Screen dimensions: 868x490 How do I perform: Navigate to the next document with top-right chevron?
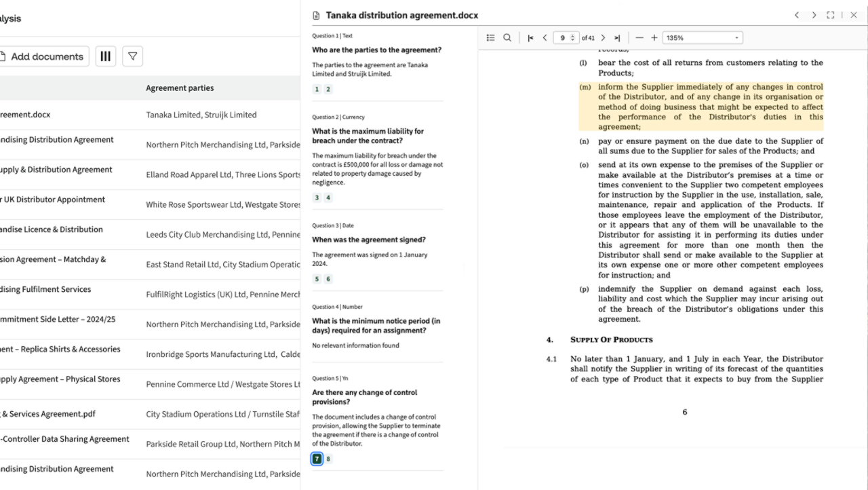point(814,15)
